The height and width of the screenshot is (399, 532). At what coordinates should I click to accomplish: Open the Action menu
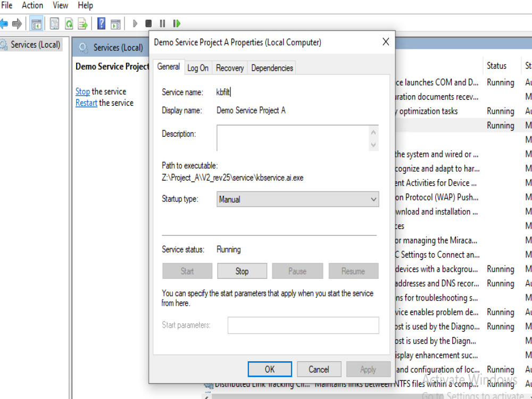pyautogui.click(x=32, y=5)
